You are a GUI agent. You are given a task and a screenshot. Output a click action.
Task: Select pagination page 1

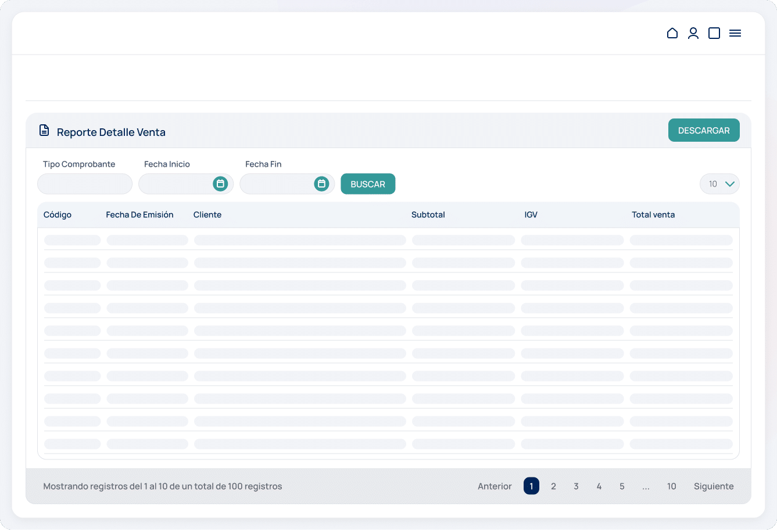coord(531,486)
